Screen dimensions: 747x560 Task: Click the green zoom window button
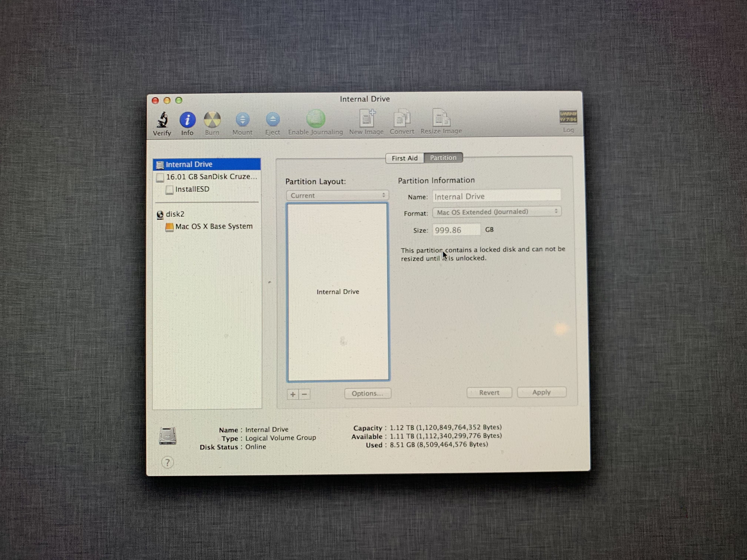[x=179, y=100]
